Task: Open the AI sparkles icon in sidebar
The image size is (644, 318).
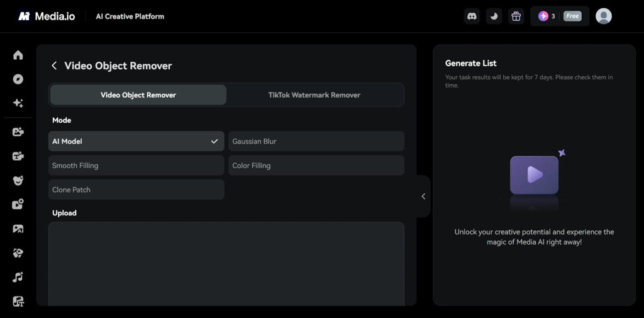Action: pos(18,103)
